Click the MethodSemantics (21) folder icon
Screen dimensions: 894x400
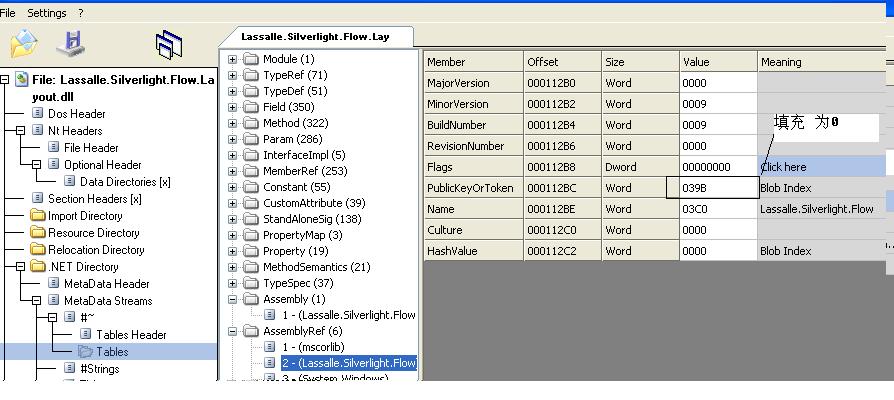251,267
